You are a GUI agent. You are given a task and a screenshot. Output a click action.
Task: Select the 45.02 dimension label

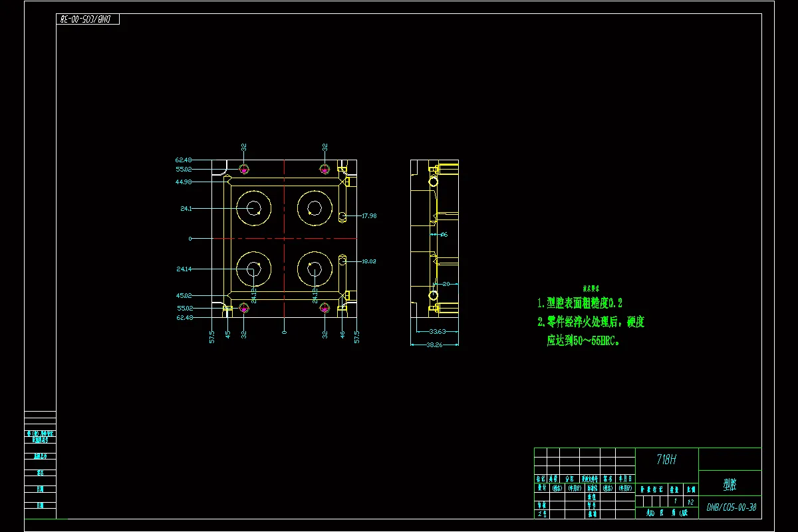coord(184,295)
